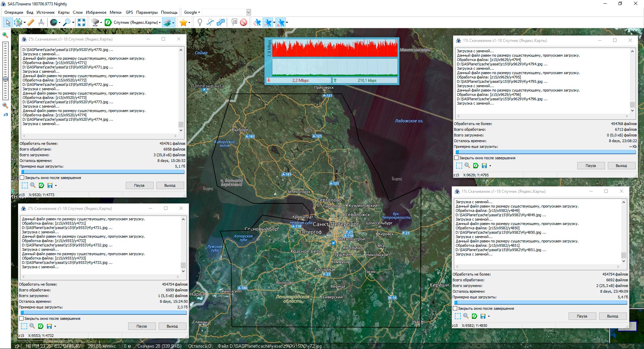Select the add placemark pin tool
Image resolution: width=644 pixels, height=349 pixels.
(x=200, y=22)
